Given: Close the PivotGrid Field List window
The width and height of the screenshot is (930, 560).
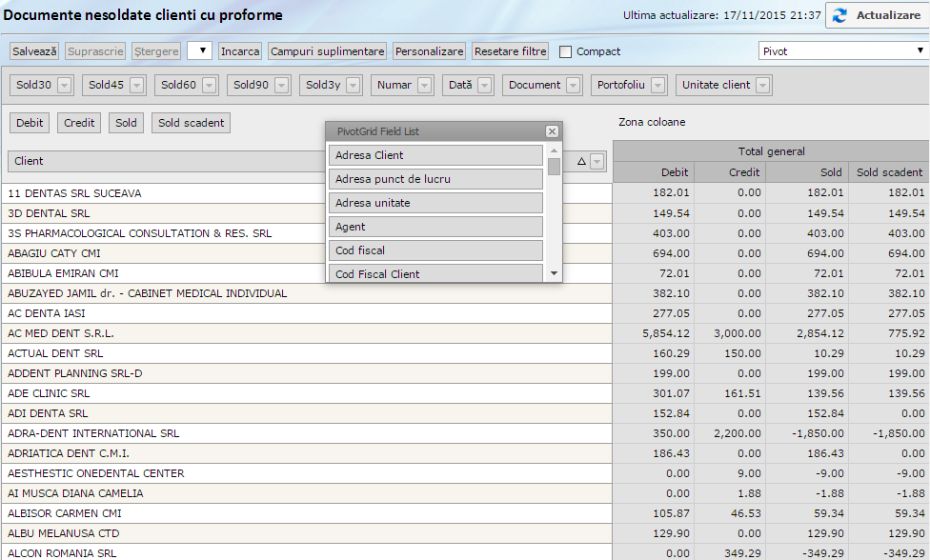Looking at the screenshot, I should (552, 131).
